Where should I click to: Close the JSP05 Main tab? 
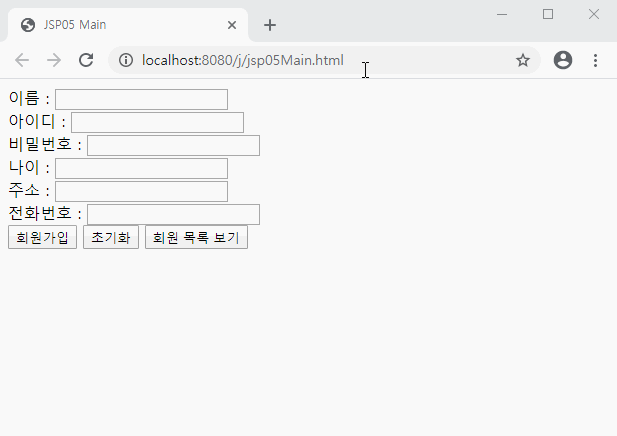(232, 25)
